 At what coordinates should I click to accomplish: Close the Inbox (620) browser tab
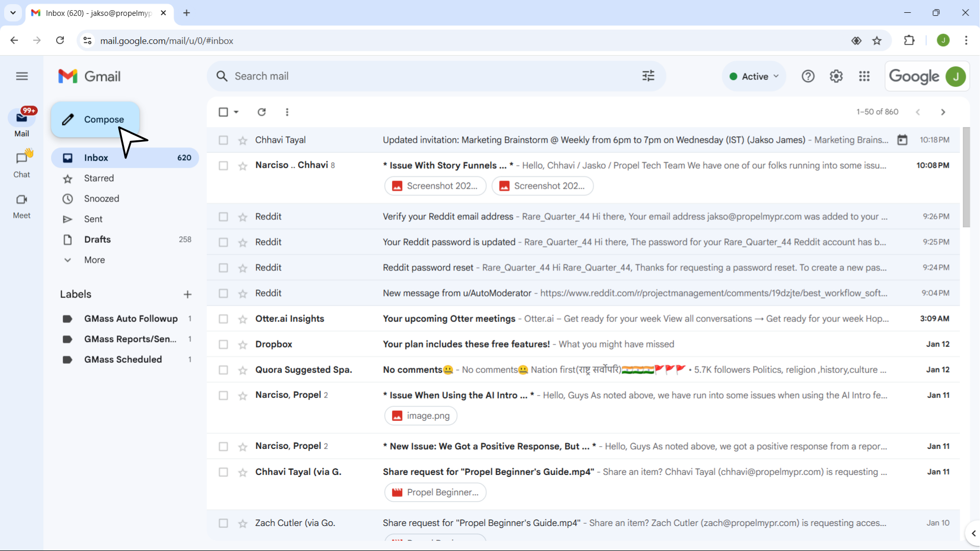(163, 13)
